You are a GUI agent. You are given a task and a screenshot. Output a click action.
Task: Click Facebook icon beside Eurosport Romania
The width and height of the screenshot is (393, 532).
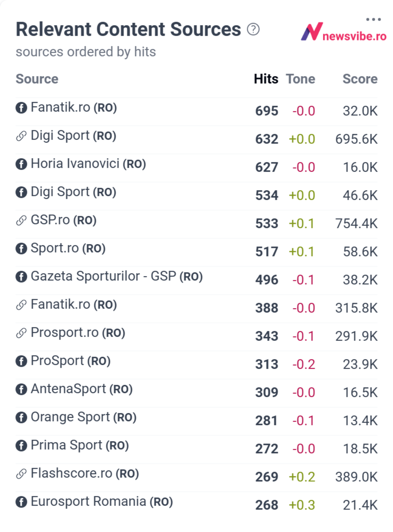click(x=21, y=502)
